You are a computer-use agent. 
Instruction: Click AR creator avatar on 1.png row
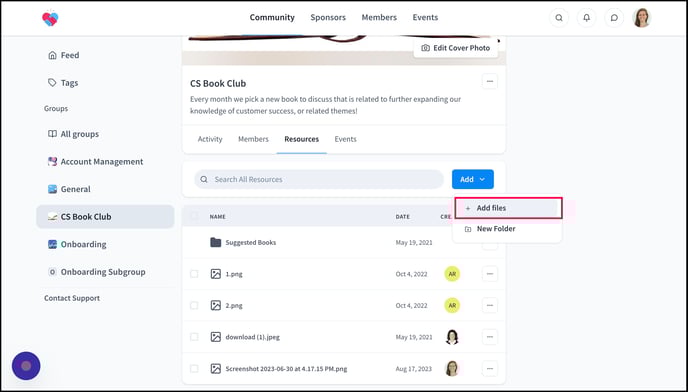[452, 274]
